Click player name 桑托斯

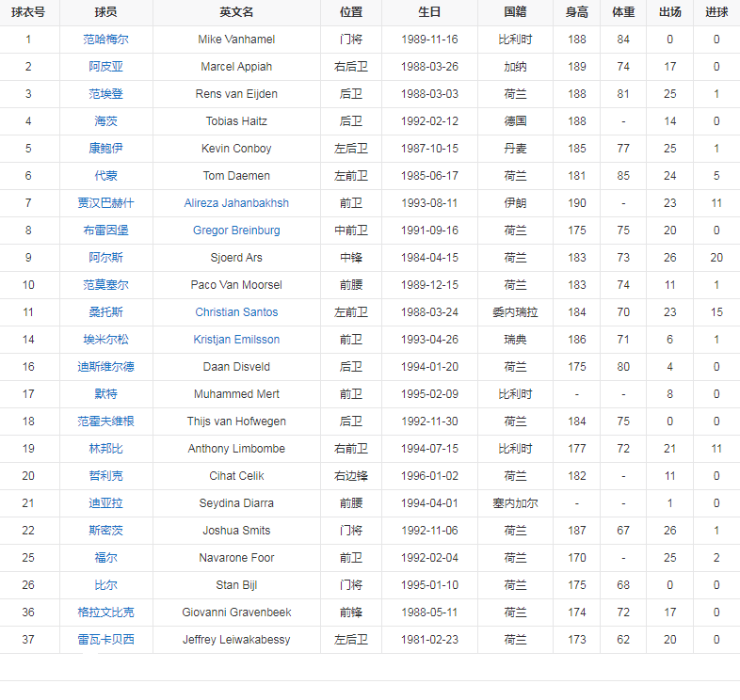point(105,312)
